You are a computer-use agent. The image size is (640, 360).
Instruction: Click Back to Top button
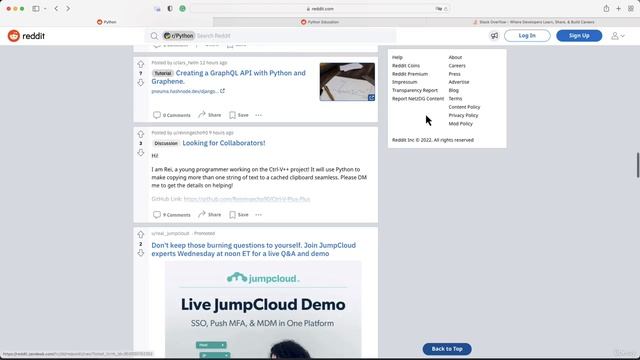[447, 349]
